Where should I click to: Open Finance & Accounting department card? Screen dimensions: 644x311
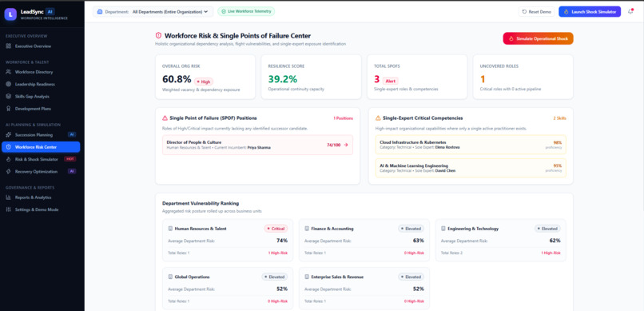point(364,241)
